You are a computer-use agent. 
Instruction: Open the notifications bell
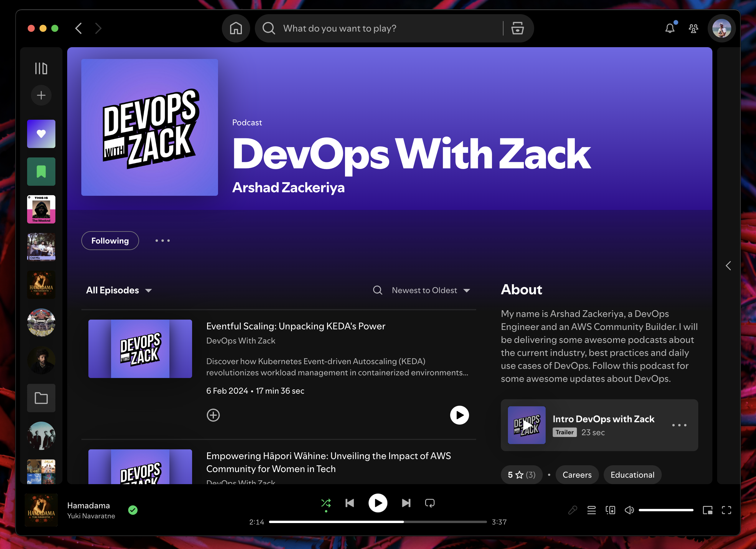670,28
